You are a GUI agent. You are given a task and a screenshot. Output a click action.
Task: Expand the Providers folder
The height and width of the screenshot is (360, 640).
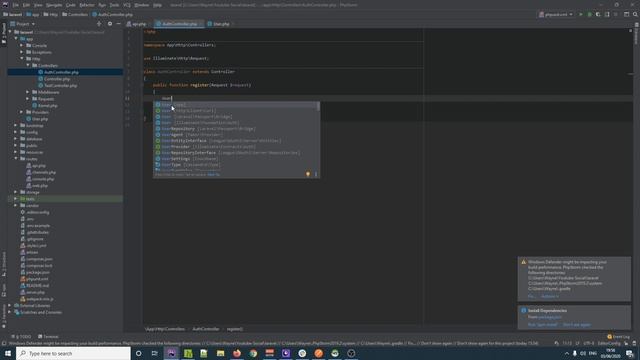22,112
